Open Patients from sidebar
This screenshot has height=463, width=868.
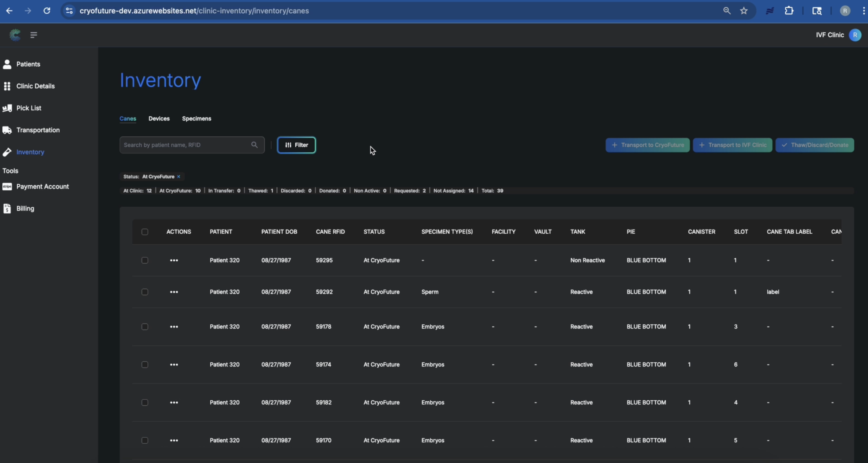pyautogui.click(x=28, y=64)
